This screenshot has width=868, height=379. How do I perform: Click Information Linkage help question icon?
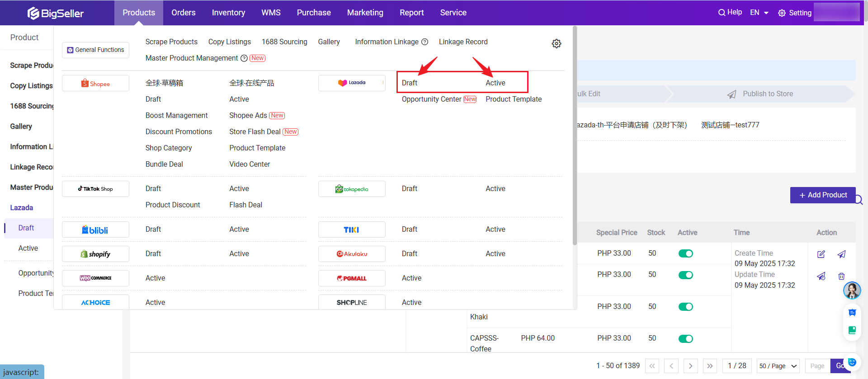point(425,42)
